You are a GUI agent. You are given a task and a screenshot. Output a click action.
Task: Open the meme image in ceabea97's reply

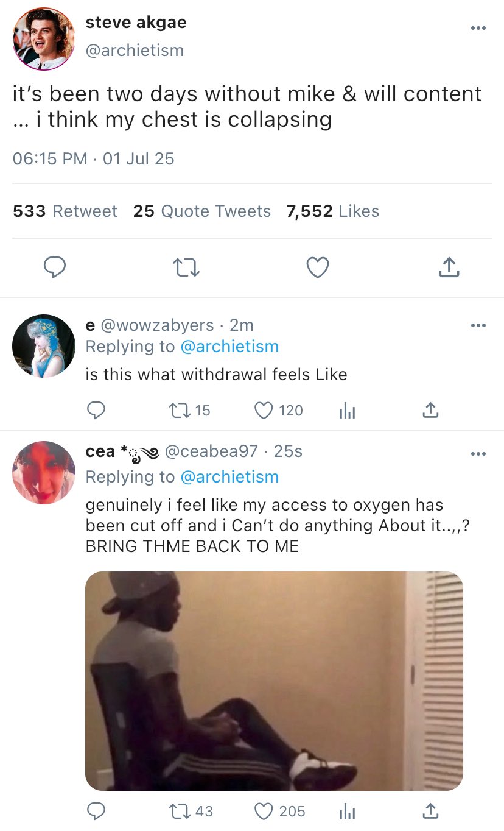tap(274, 681)
